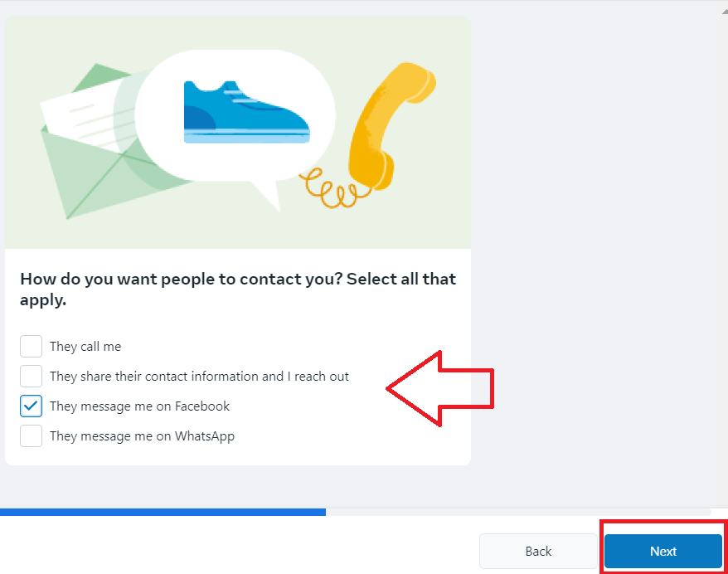Screen dimensions: 728x574
Task: Click the scrollbar up arrow at top right
Action: click(x=725, y=11)
